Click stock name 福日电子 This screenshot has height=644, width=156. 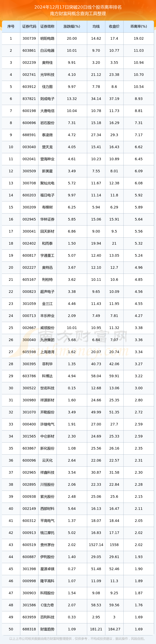47,195
